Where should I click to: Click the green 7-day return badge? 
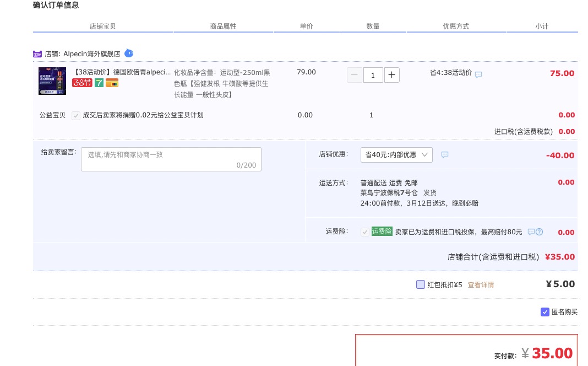[99, 83]
